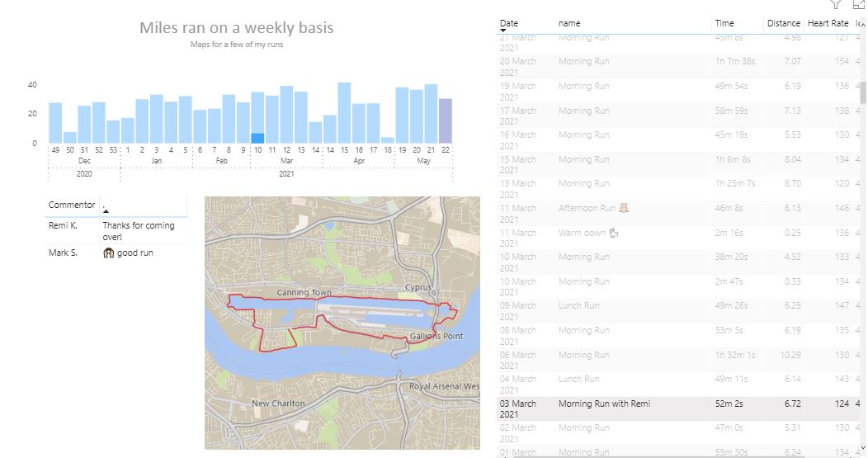This screenshot has height=458, width=868.
Task: Select the week 15 bar in the chart
Action: 344,113
